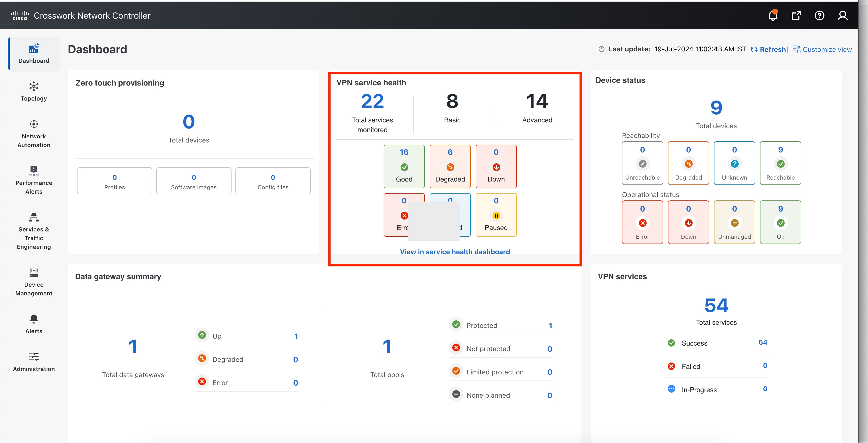The image size is (868, 443).
Task: Click the Good VPN services tile
Action: (404, 166)
